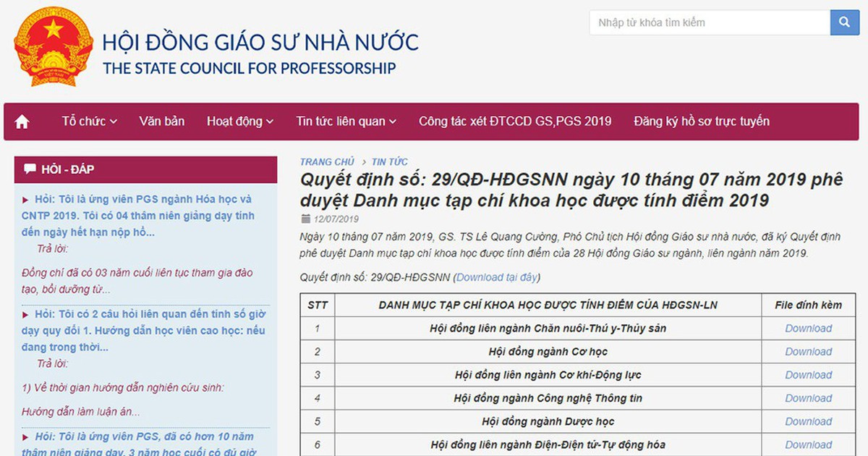This screenshot has height=456, width=868.
Task: Download file for Cơ khí-Động lực
Action: point(809,375)
